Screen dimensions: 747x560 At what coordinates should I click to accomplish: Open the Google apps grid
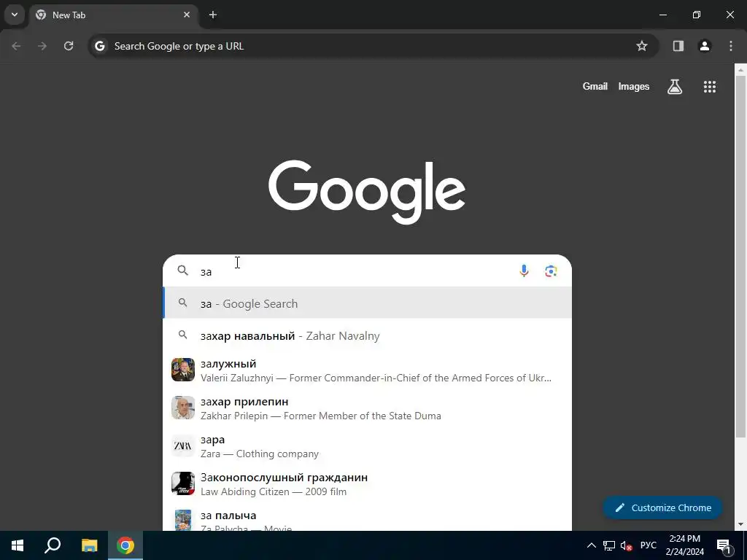(x=709, y=86)
